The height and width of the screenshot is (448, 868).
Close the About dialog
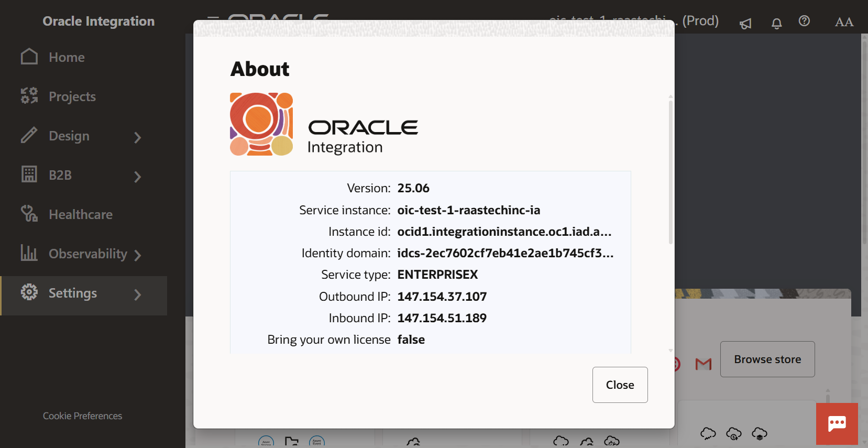pos(620,385)
